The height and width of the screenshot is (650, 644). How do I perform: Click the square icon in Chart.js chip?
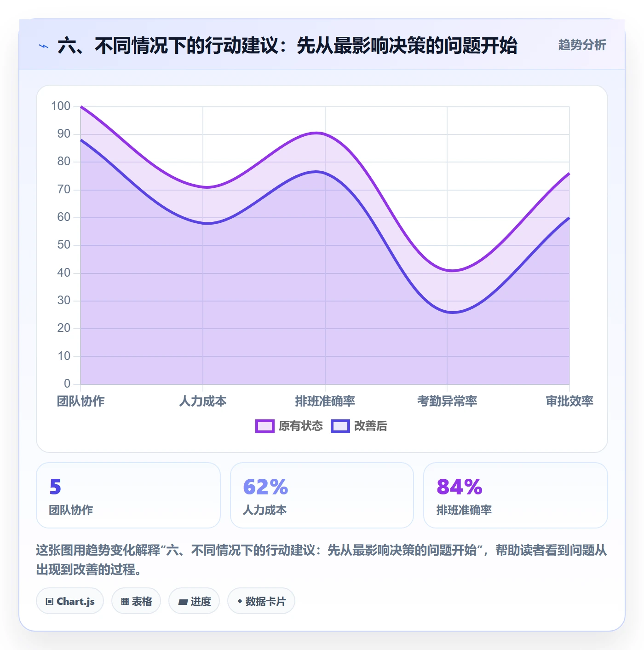pyautogui.click(x=50, y=601)
